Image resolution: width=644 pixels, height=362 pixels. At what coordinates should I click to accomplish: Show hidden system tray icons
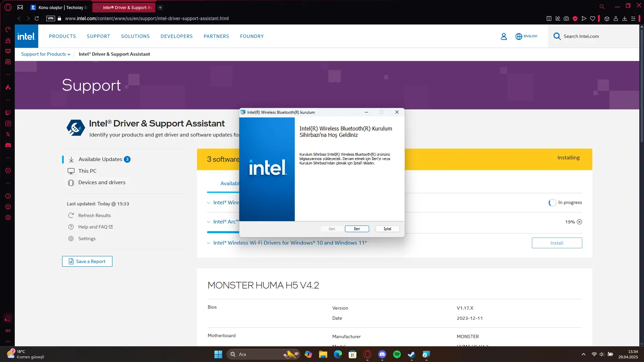[583, 354]
